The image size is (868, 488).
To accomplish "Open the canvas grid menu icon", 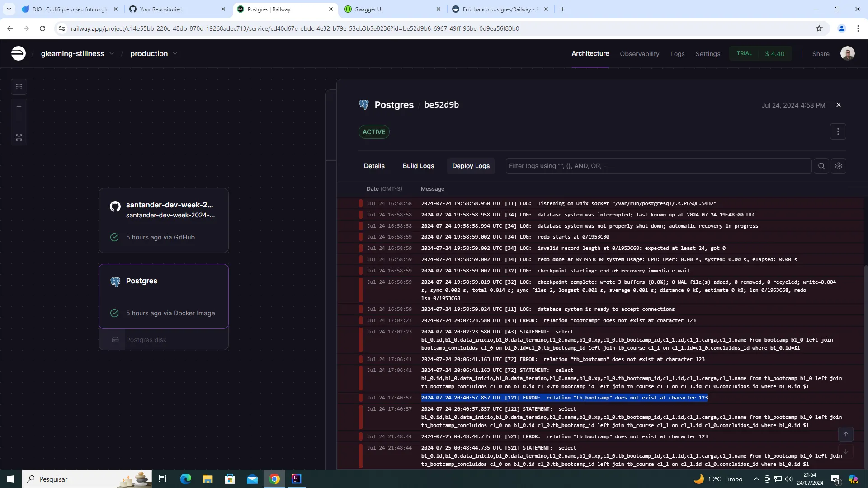I will click(19, 87).
